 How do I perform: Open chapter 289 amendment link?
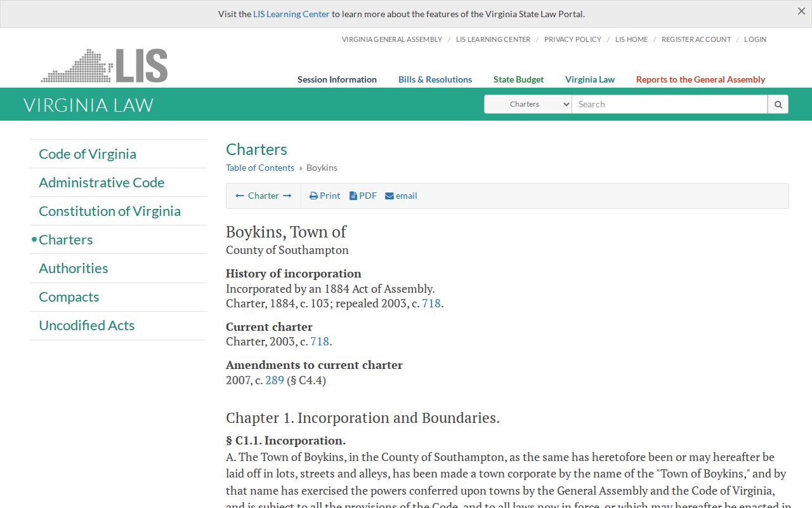tap(275, 380)
